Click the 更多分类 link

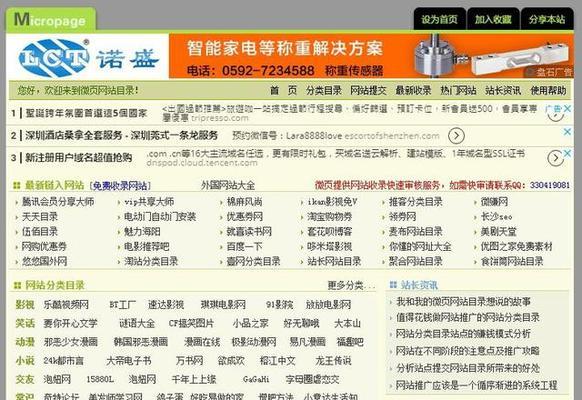(x=351, y=285)
